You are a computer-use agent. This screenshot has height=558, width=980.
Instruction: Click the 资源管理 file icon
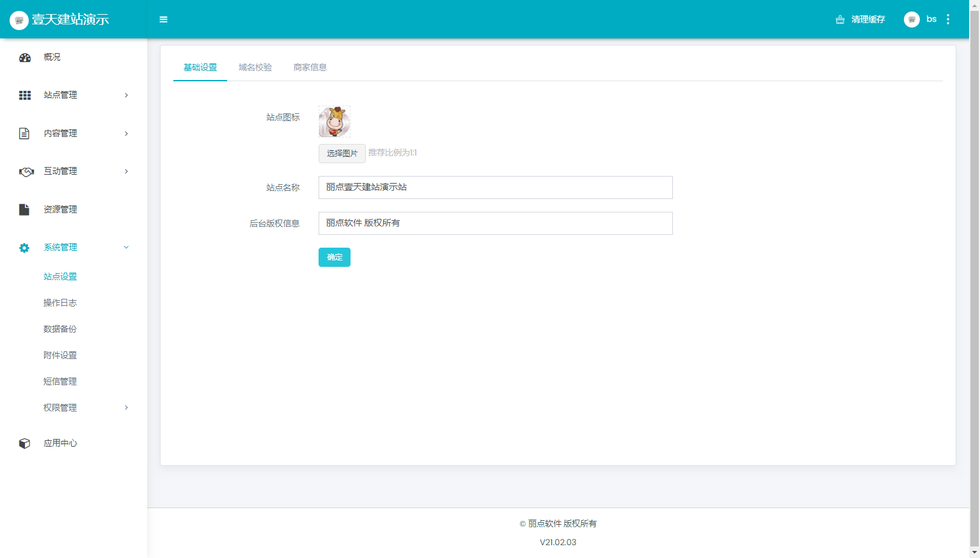[24, 209]
